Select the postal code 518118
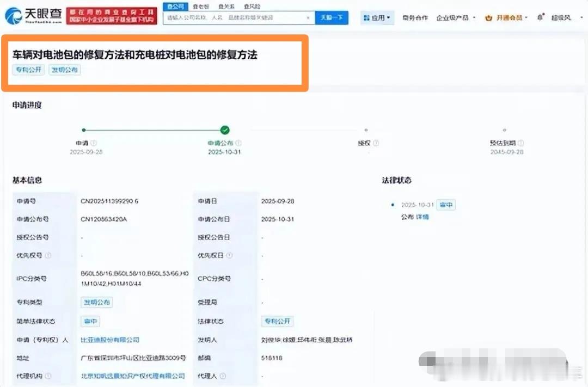 (272, 358)
